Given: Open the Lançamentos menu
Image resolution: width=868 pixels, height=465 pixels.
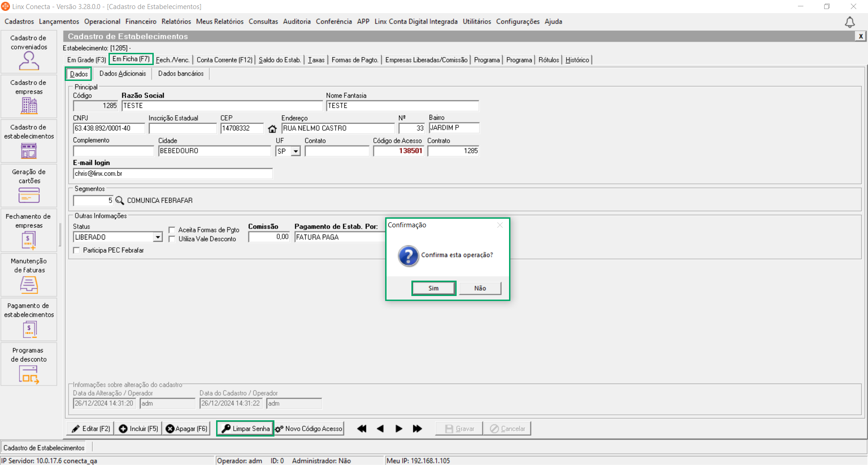Looking at the screenshot, I should pyautogui.click(x=59, y=21).
